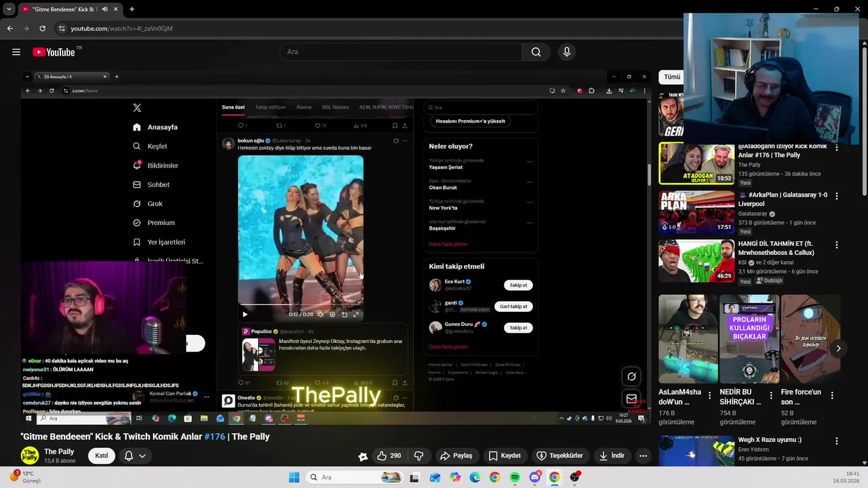Click the main video player area
868x488 pixels.
tap(337, 247)
